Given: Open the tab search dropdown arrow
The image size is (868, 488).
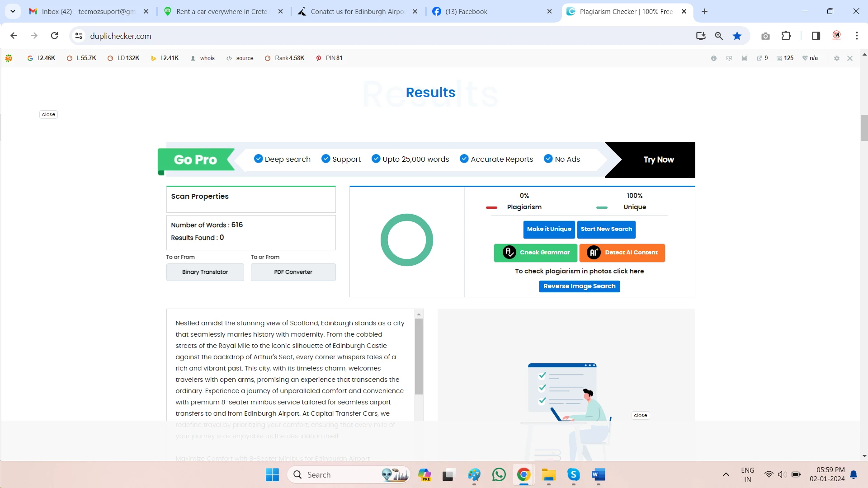Looking at the screenshot, I should (x=13, y=11).
